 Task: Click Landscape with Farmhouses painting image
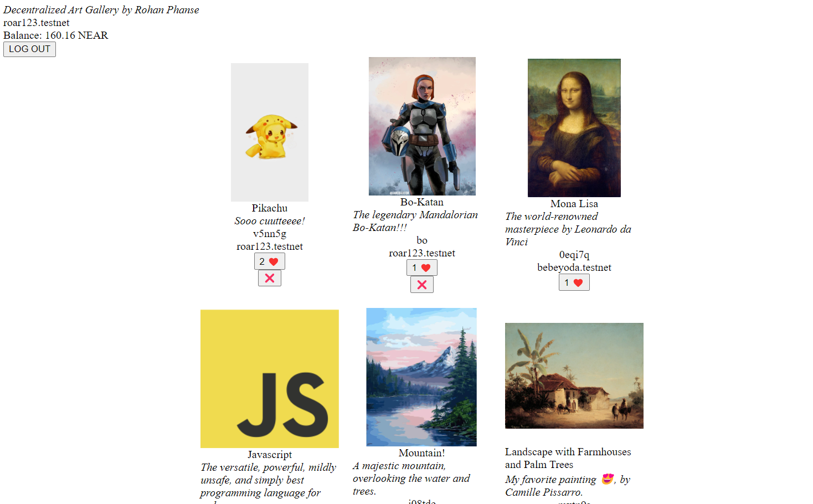574,376
